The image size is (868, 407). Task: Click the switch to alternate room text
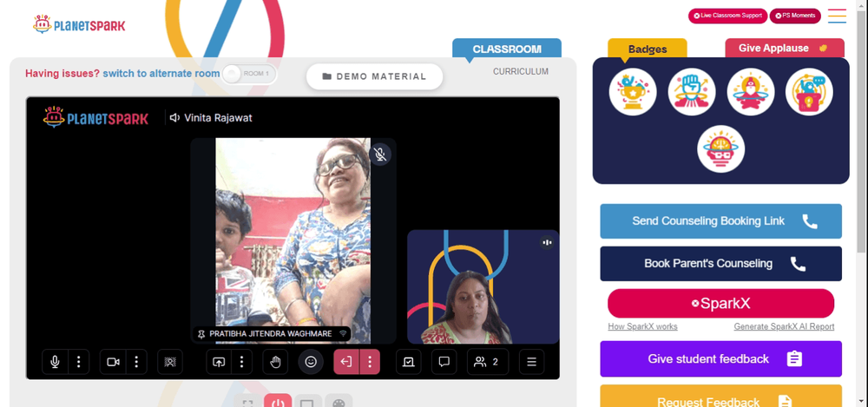pos(161,74)
